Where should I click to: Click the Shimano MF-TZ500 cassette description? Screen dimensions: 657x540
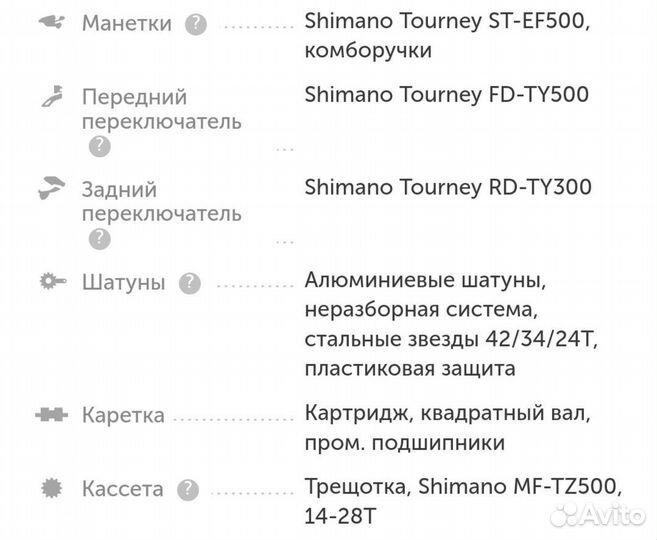[x=462, y=501]
